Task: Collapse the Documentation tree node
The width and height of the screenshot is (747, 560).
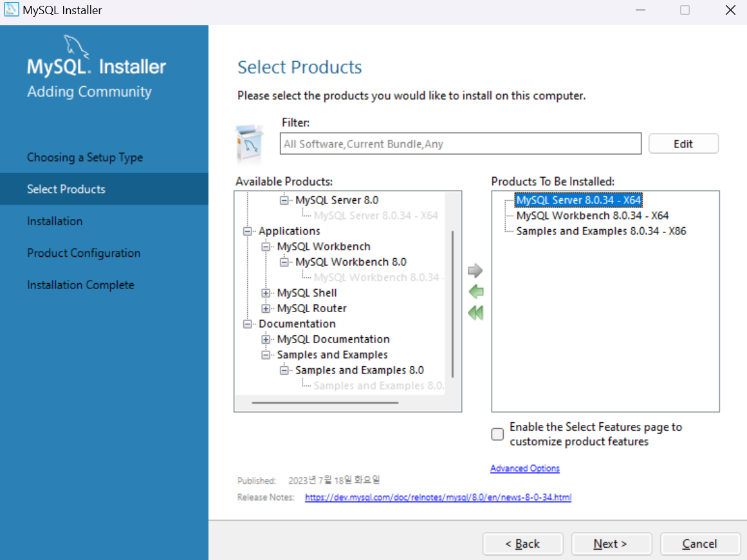Action: (247, 324)
